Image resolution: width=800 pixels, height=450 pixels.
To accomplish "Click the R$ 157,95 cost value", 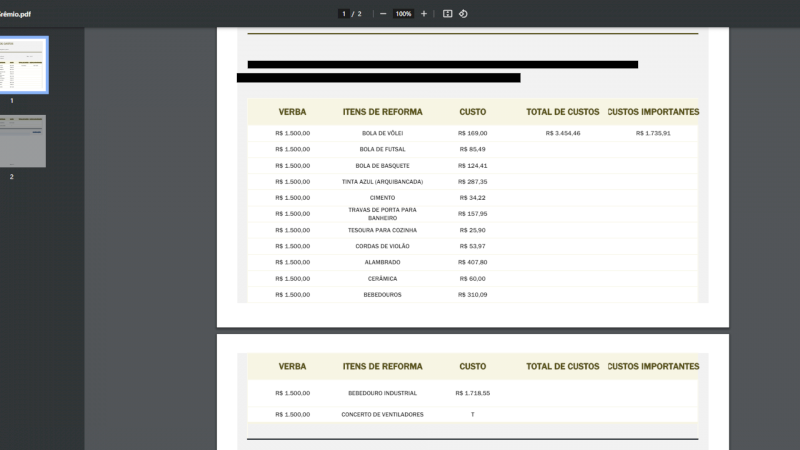I will pos(472,214).
